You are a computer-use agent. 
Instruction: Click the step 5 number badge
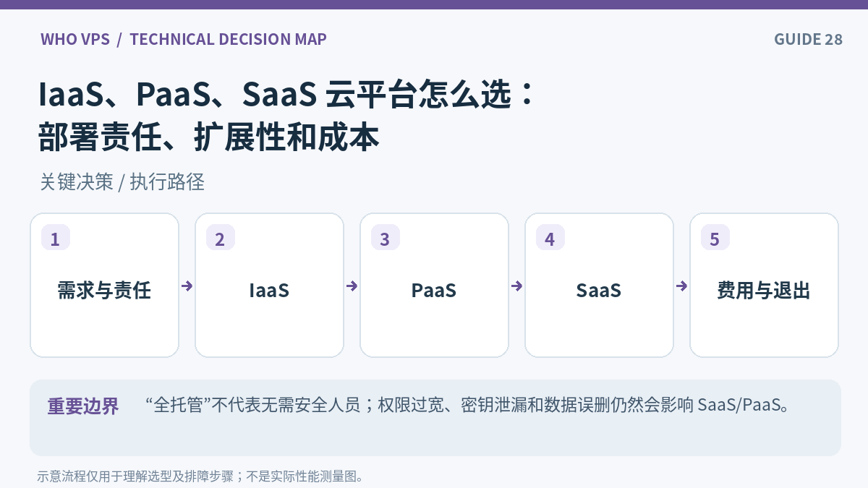click(715, 238)
